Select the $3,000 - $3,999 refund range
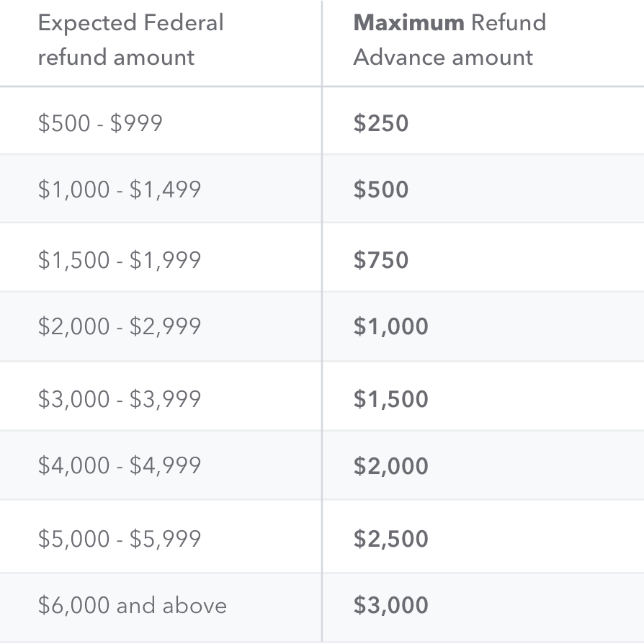 coord(120,399)
